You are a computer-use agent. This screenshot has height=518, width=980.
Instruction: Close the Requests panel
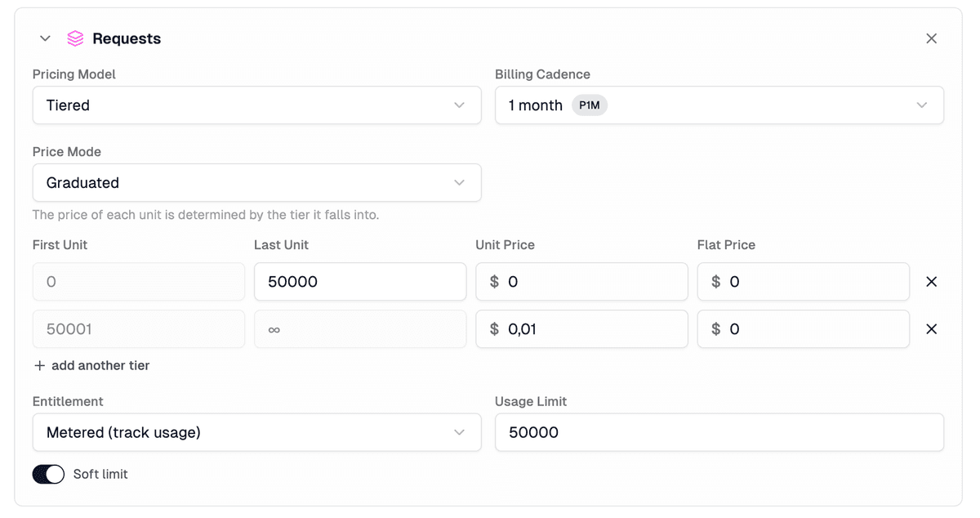click(x=931, y=38)
